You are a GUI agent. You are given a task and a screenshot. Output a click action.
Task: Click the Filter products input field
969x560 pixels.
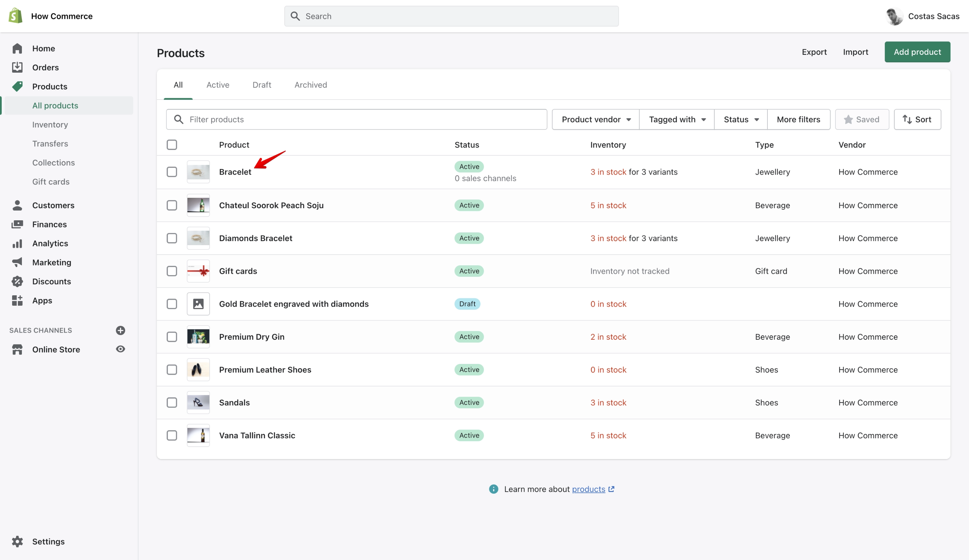(x=356, y=119)
